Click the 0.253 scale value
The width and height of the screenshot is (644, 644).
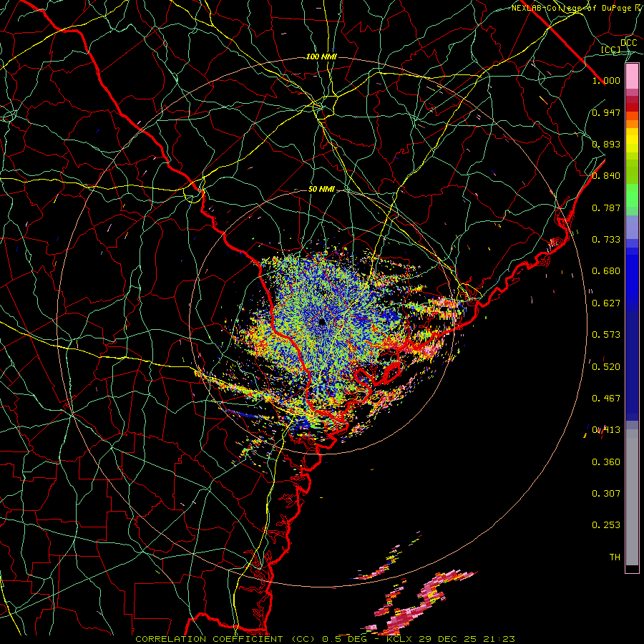(x=606, y=525)
